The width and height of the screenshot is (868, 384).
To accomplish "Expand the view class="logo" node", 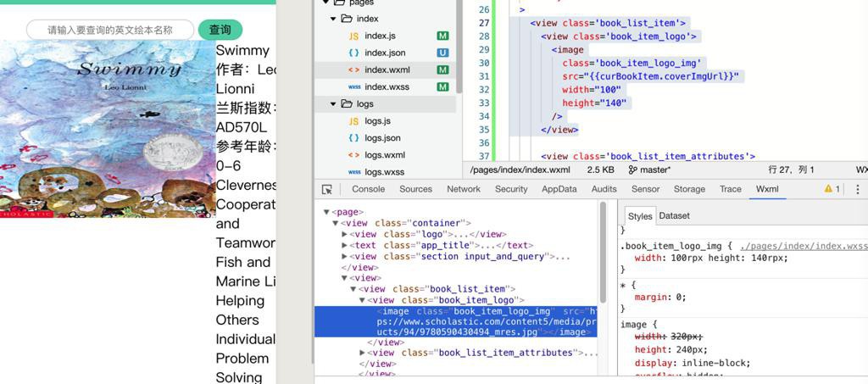I will (345, 234).
